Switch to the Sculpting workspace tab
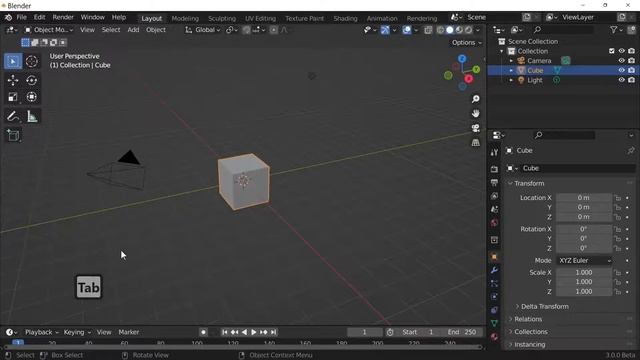Screen dimensions: 640x360 (x=222, y=18)
